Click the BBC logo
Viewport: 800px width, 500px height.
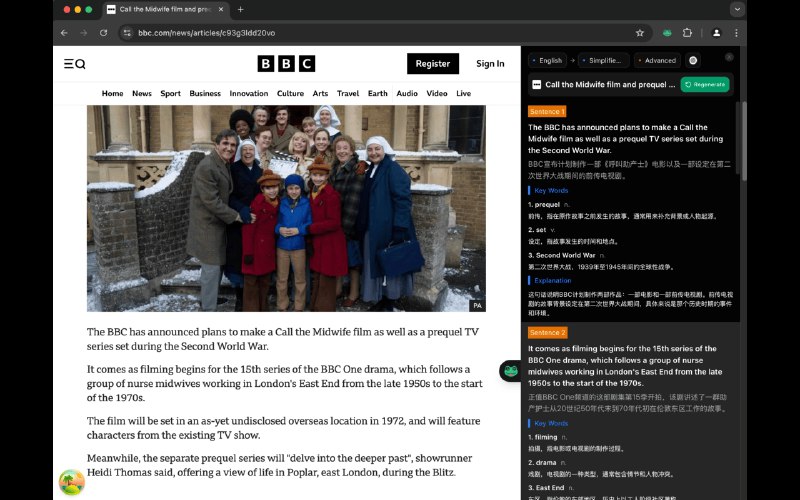pyautogui.click(x=286, y=64)
